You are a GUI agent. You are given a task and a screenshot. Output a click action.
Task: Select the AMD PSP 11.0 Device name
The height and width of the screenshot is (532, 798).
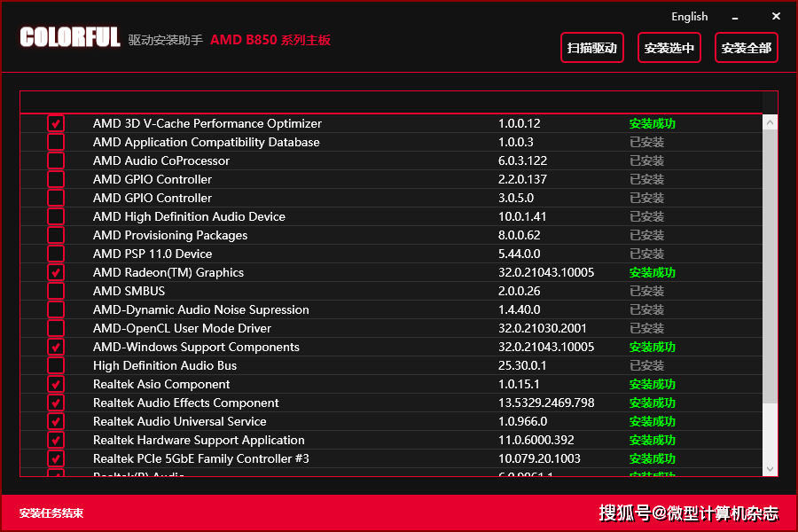coord(153,254)
